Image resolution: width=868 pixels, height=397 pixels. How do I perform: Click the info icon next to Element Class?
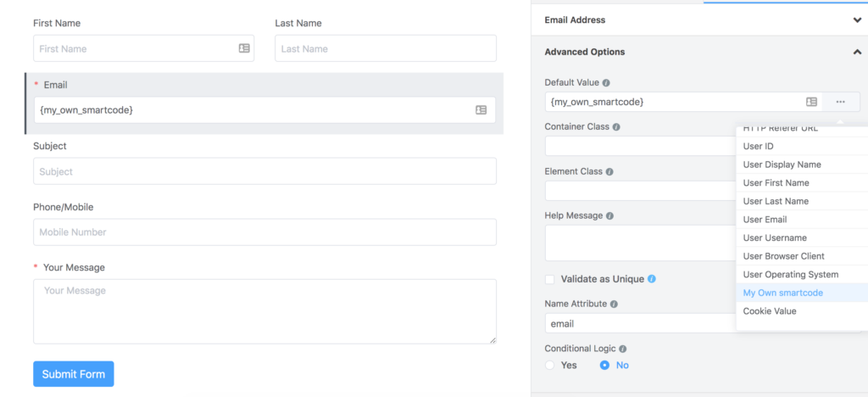tap(609, 171)
